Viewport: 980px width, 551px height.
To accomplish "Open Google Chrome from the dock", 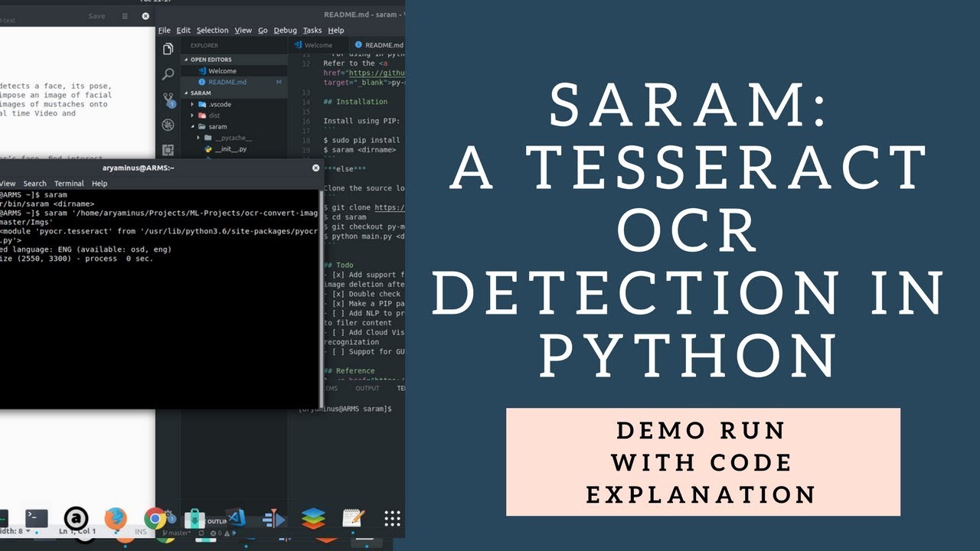I will [x=155, y=518].
